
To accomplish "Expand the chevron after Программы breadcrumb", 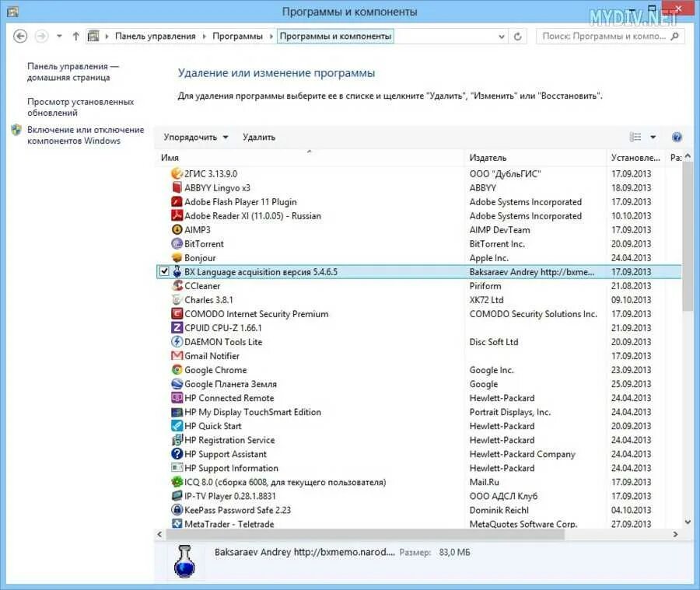I will click(271, 37).
